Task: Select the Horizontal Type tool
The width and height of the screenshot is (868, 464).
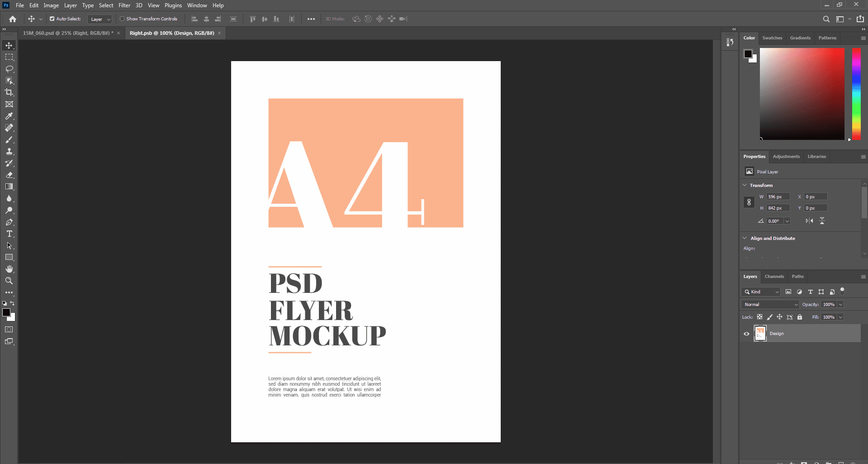Action: click(9, 234)
